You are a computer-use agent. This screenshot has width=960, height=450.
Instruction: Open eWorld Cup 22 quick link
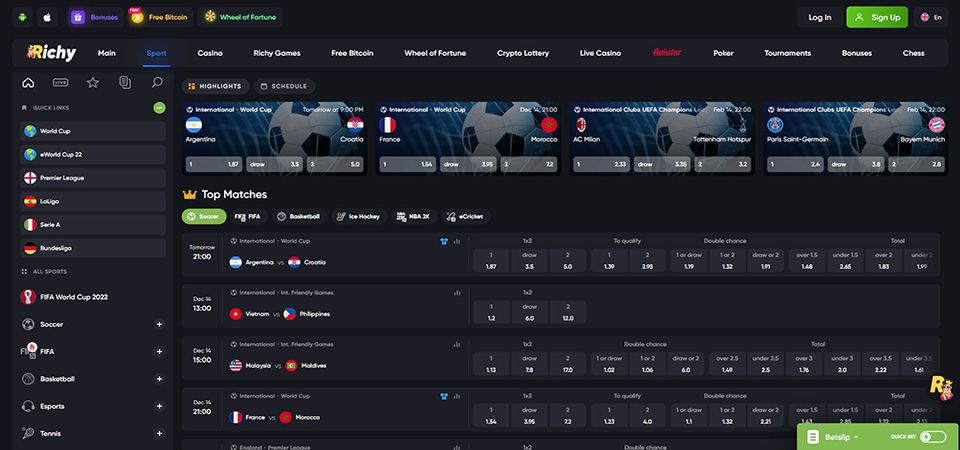coord(92,154)
